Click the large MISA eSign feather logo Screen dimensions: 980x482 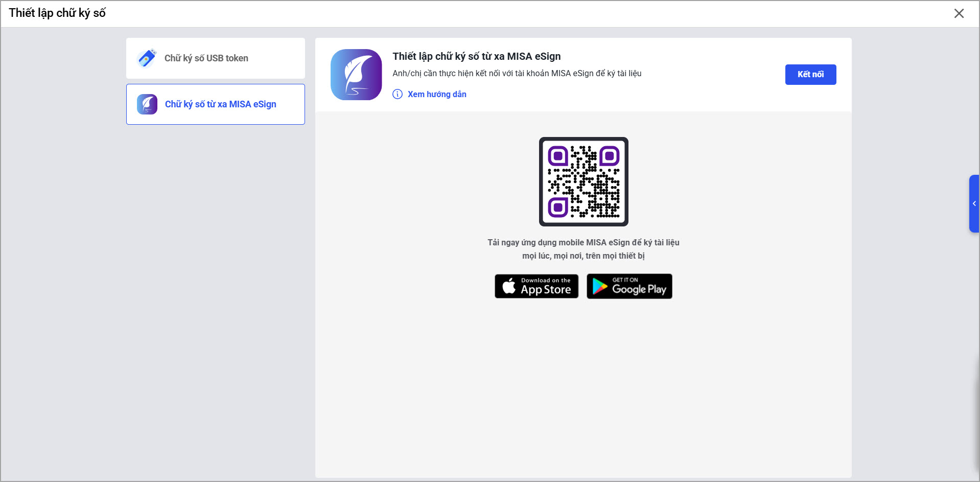(356, 75)
